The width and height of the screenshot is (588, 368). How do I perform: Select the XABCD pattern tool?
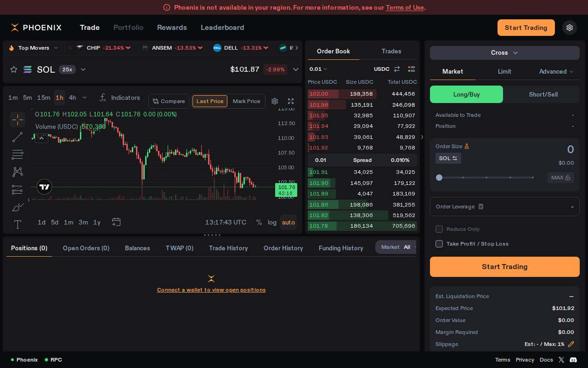point(17,172)
